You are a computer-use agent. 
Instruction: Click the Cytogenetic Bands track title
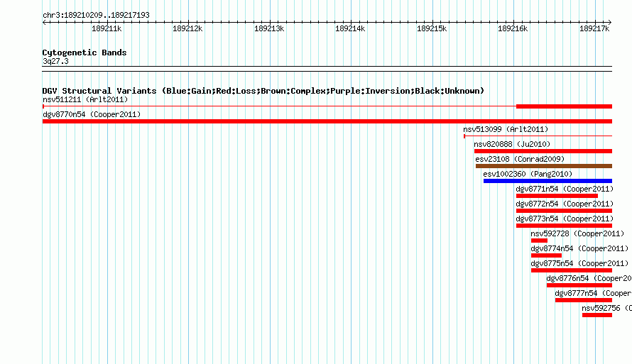(x=85, y=53)
